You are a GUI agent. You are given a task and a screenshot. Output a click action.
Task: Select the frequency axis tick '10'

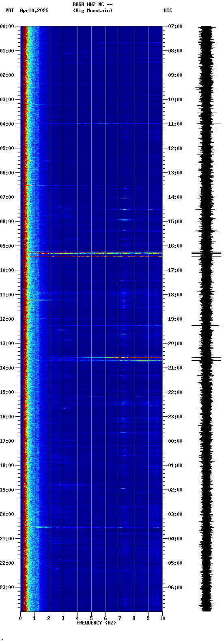[162, 618]
